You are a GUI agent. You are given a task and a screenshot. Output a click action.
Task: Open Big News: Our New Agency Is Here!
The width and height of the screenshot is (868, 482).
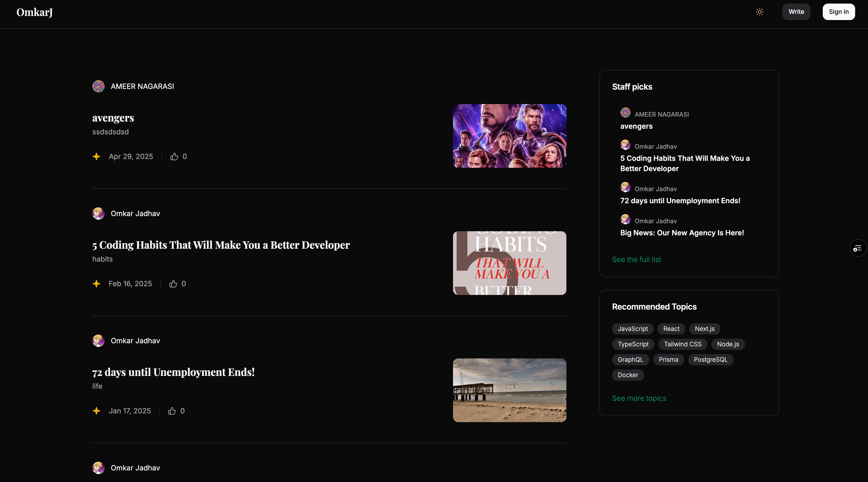click(682, 233)
